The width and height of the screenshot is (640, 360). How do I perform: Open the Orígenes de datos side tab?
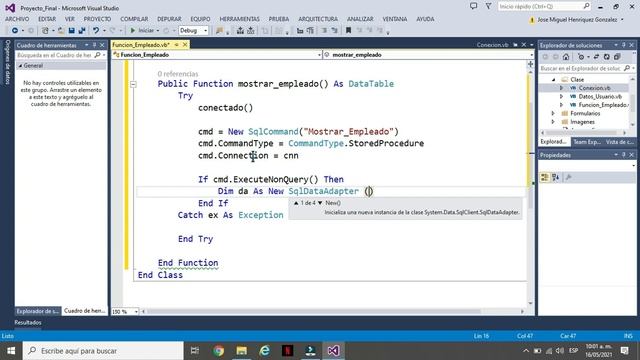coord(7,62)
